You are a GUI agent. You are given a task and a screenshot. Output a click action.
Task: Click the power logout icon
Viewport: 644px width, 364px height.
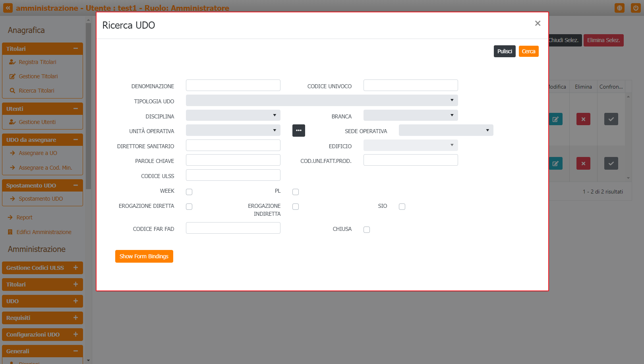pyautogui.click(x=635, y=8)
